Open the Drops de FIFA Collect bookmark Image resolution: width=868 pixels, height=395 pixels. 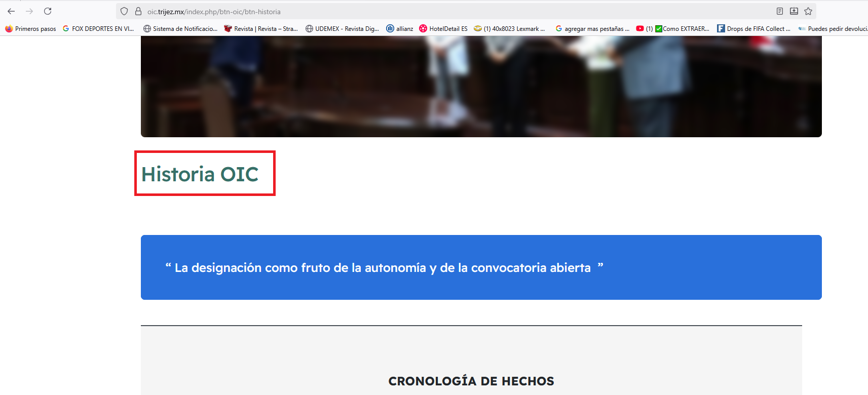pyautogui.click(x=753, y=29)
